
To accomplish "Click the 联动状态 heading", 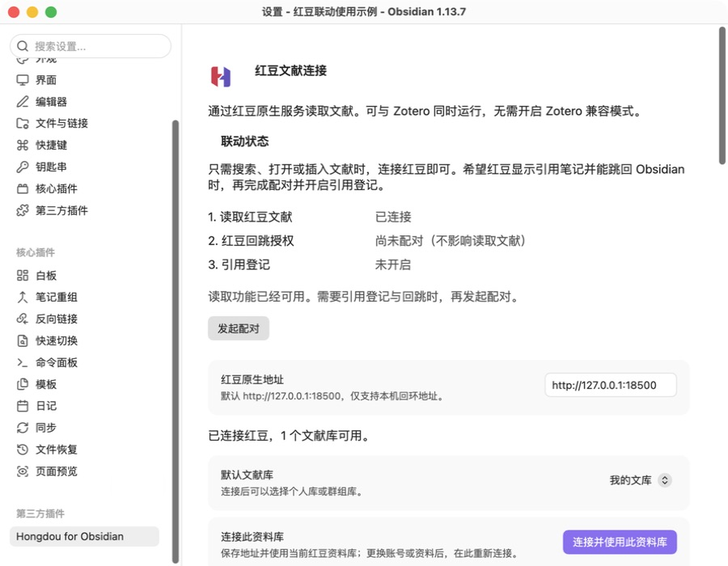I will pos(244,141).
